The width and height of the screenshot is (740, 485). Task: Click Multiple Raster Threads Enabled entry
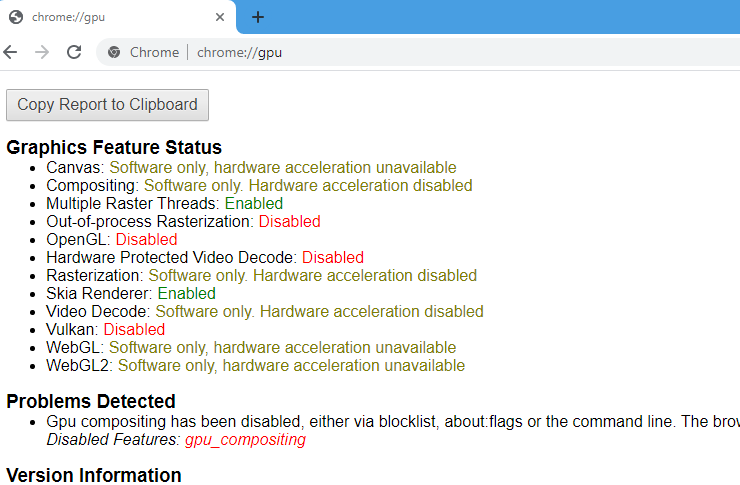point(164,203)
